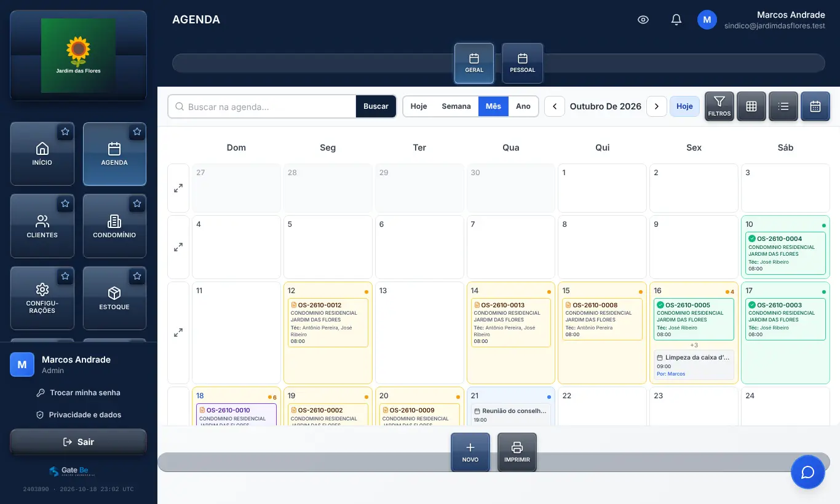Focus the Buscar na agenda search field
The width and height of the screenshot is (840, 504).
pyautogui.click(x=262, y=106)
